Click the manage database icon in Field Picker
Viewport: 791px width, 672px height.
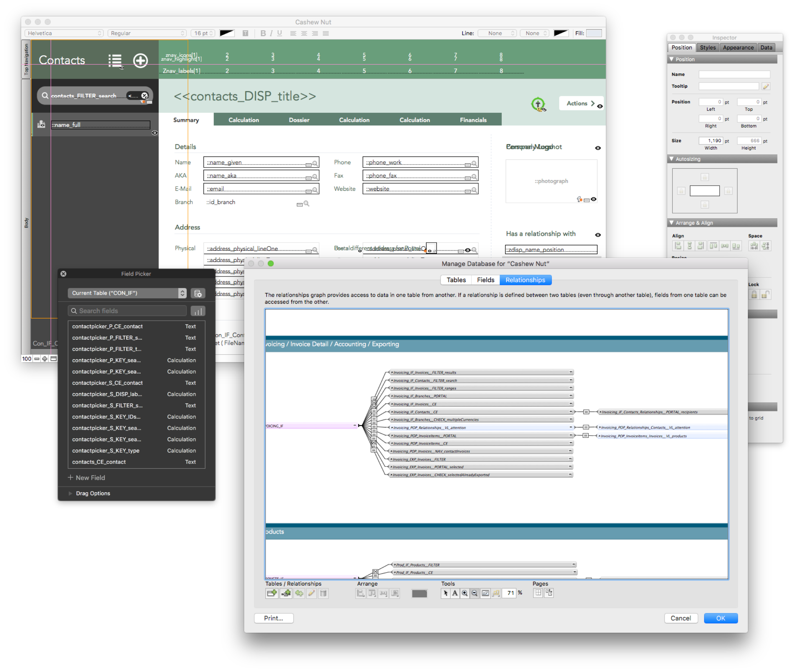(198, 293)
